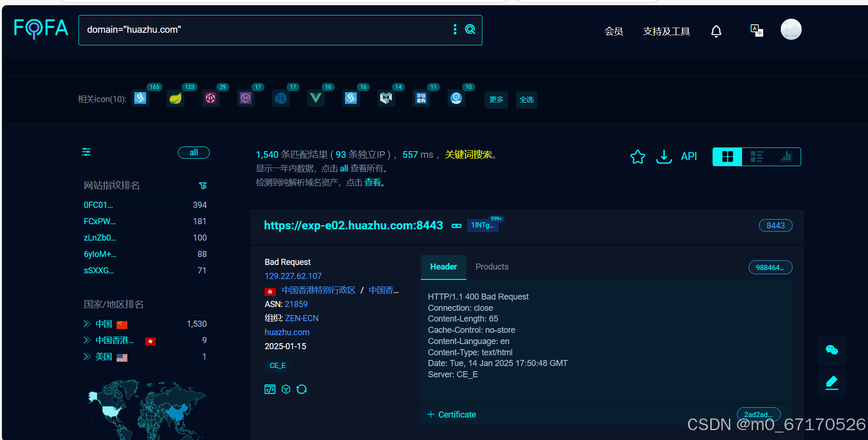Open the website source code icon
868x440 pixels.
[270, 389]
